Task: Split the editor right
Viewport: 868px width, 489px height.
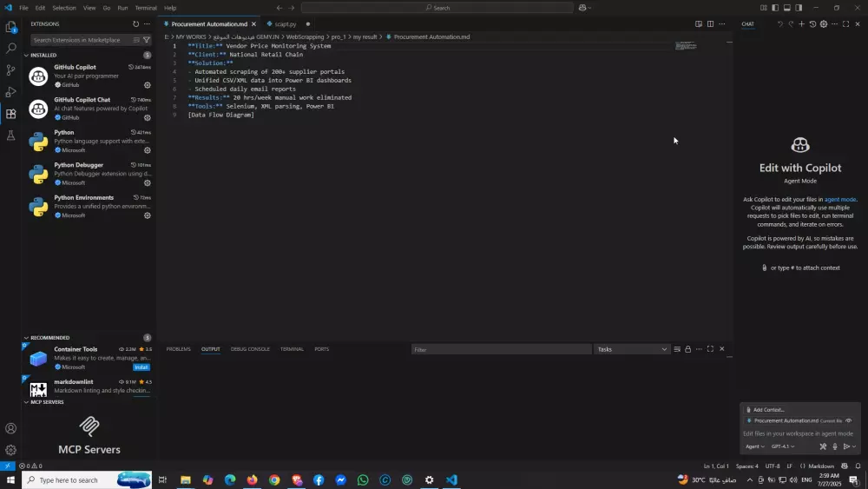Action: tap(710, 23)
